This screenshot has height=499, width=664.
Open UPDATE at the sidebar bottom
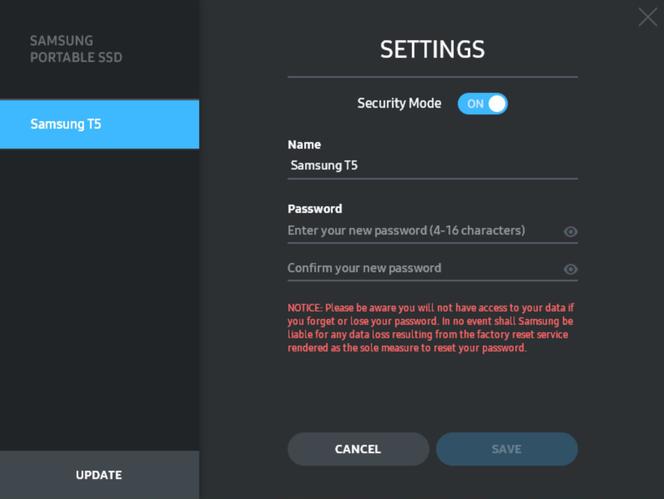point(99,475)
